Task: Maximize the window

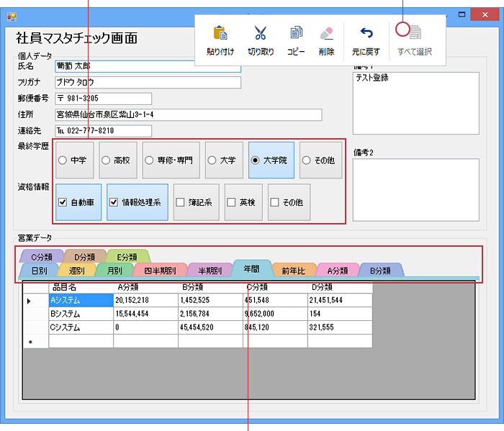Action: [x=462, y=14]
